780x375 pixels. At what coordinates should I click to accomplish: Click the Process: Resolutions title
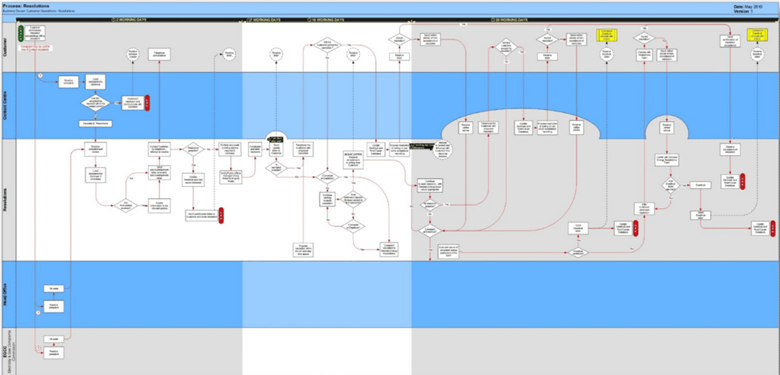(25, 5)
